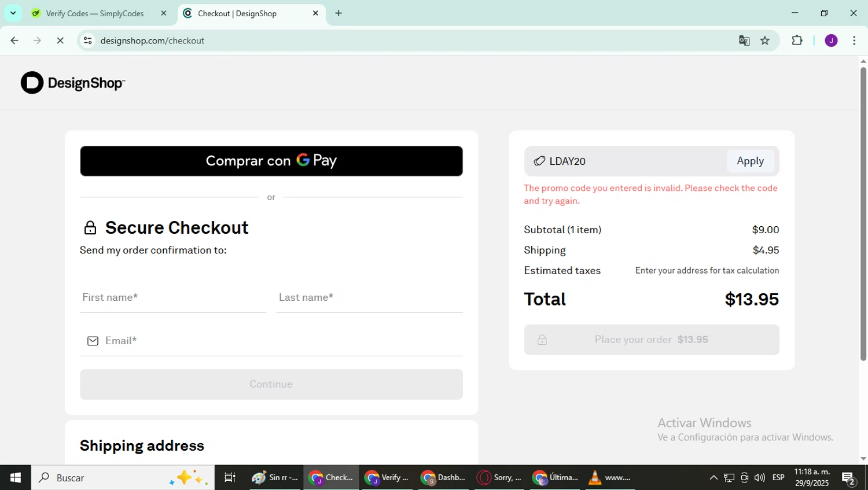868x490 pixels.
Task: Close the Checkout DesignShop tab
Action: pyautogui.click(x=315, y=13)
